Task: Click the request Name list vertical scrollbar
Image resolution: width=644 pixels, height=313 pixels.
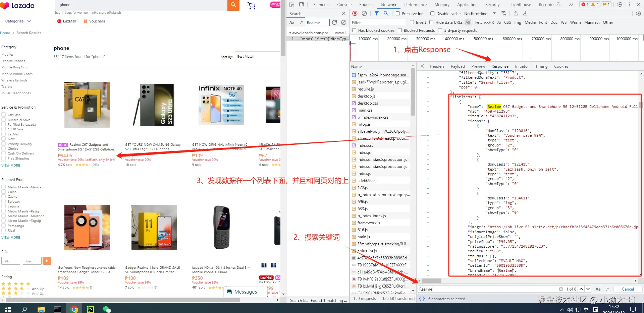Action: click(413, 92)
